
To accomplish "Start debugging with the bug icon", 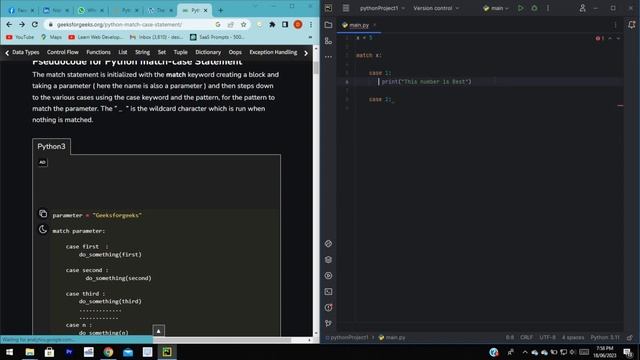I will coord(534,8).
